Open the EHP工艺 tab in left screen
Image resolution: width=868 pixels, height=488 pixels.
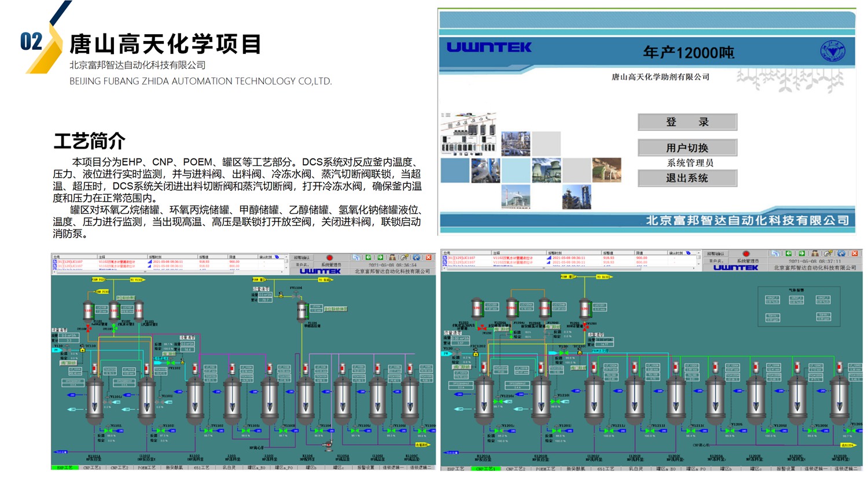click(64, 467)
